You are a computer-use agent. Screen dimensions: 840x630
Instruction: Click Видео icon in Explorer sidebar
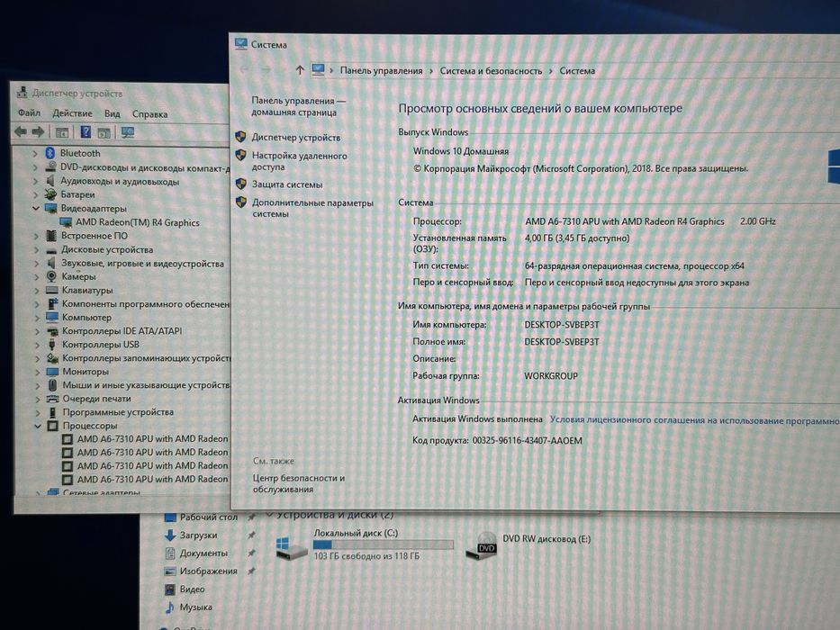pos(170,589)
